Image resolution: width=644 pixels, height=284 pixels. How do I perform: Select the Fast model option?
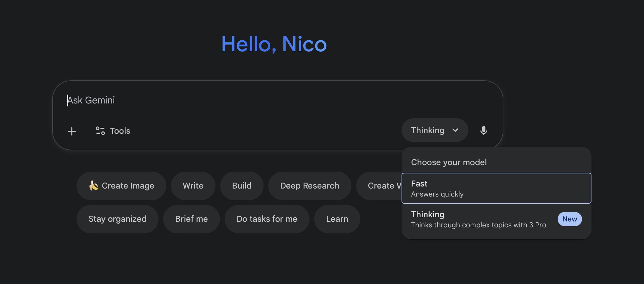tap(496, 188)
